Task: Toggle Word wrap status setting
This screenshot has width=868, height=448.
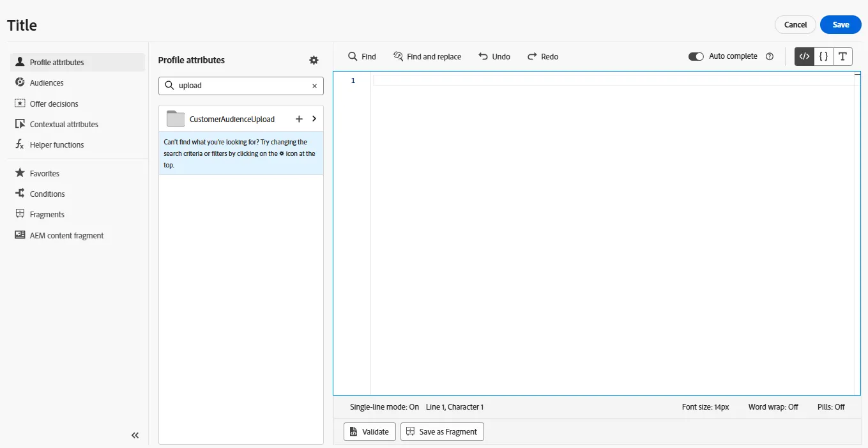Action: (773, 407)
